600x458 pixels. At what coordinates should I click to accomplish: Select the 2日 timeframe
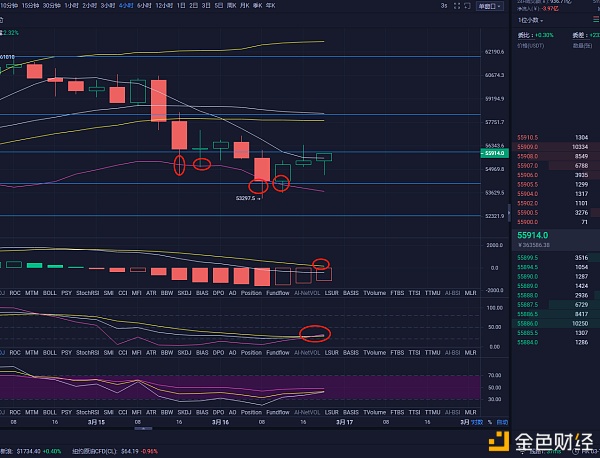(x=194, y=6)
